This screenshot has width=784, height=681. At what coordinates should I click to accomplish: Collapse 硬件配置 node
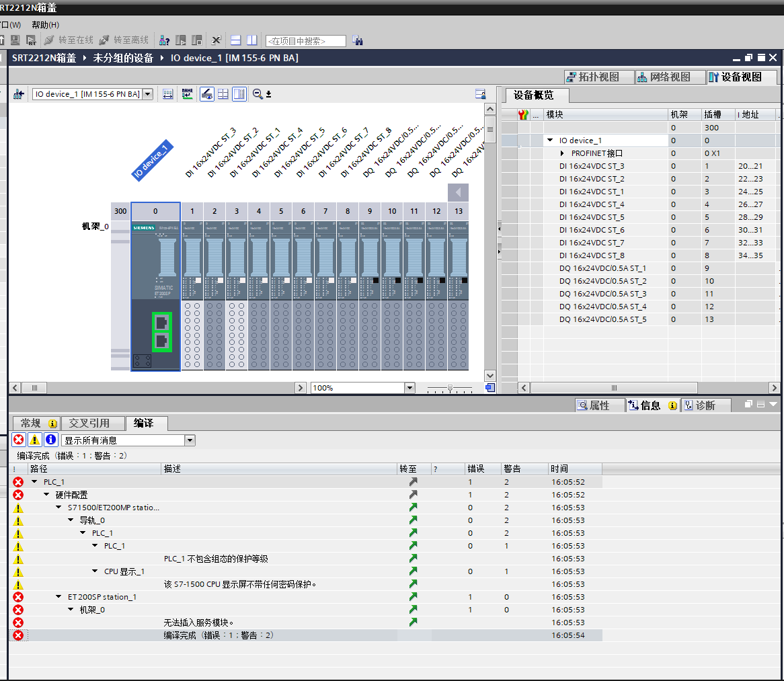tap(46, 495)
